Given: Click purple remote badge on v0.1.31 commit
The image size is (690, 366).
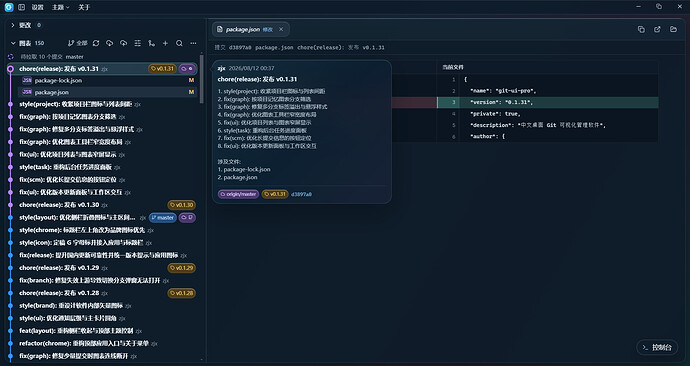Looking at the screenshot, I should click(x=187, y=69).
